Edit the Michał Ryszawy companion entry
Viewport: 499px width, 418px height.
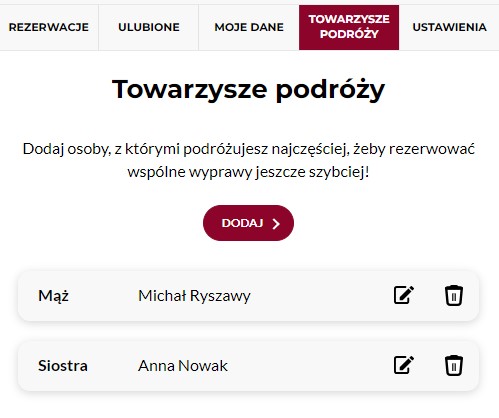coord(404,295)
